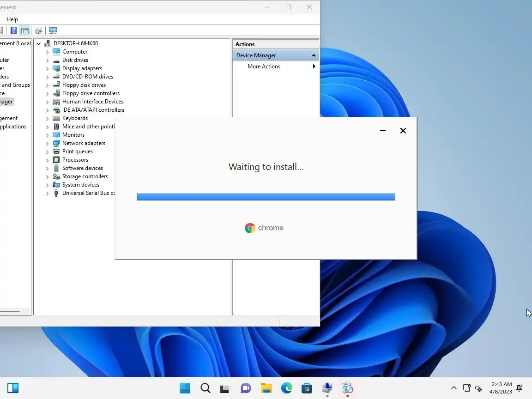Select the System devices label
Viewport: 532px width, 399px height.
pyautogui.click(x=81, y=185)
